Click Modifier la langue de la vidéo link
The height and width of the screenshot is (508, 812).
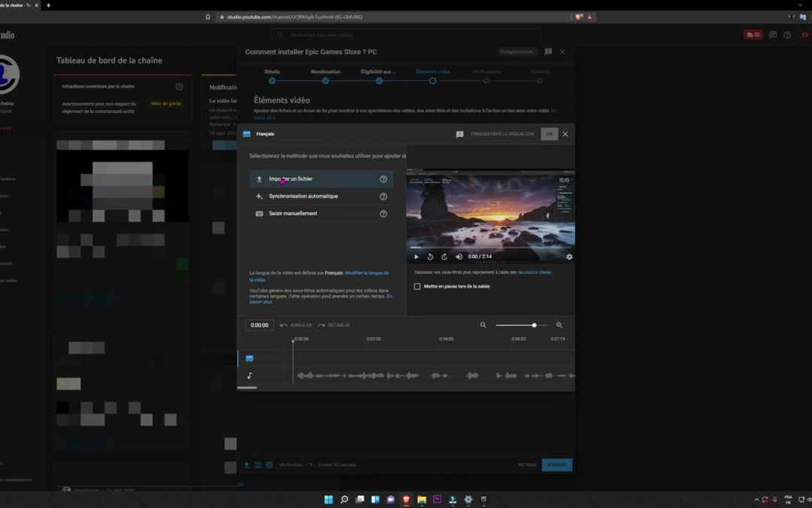(367, 272)
